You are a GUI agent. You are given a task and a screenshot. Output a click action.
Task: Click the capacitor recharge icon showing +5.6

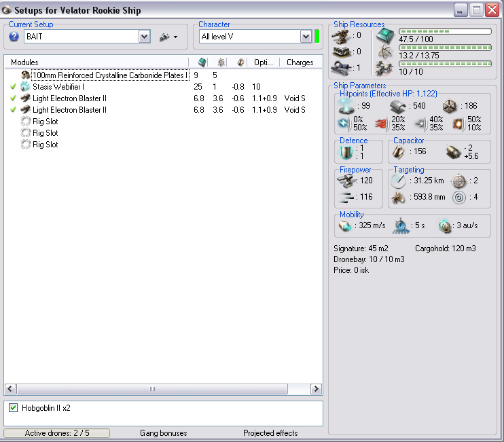454,152
